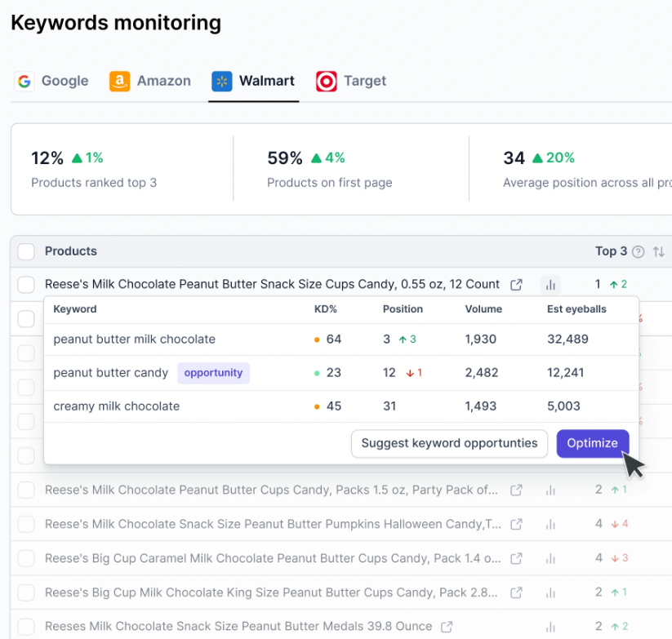Open product Reese's Snack Size Cups 12 Count title
The height and width of the screenshot is (639, 672).
272,284
